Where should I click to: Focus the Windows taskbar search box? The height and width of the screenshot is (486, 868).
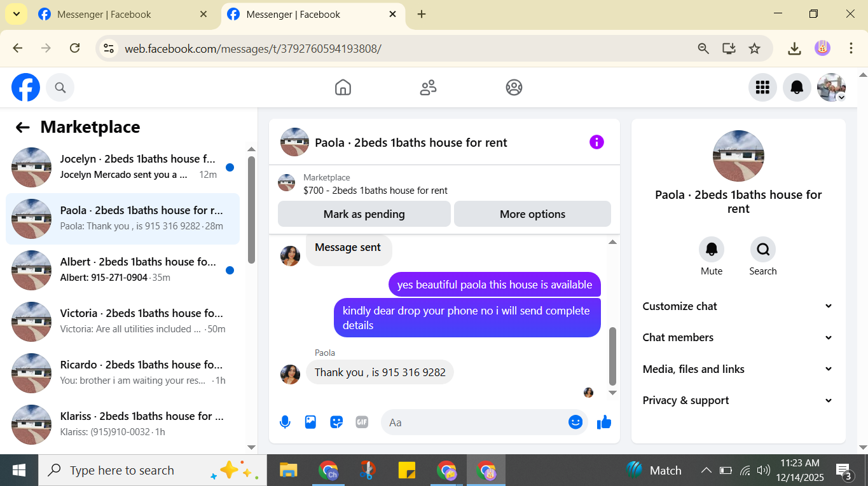tap(153, 470)
